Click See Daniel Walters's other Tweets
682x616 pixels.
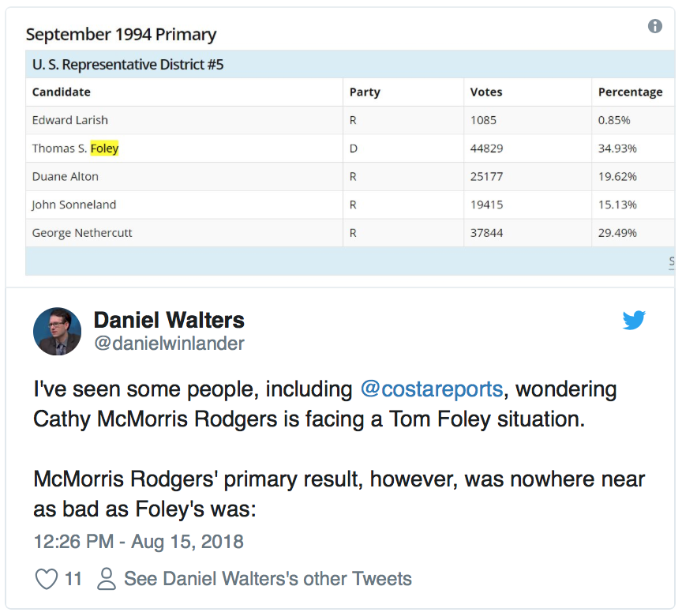coord(268,579)
